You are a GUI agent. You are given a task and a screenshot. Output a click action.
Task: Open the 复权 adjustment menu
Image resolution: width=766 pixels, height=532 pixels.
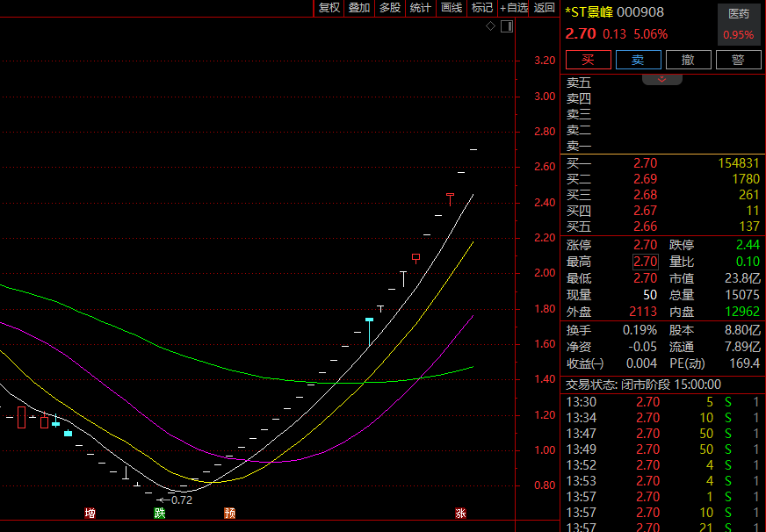[329, 8]
